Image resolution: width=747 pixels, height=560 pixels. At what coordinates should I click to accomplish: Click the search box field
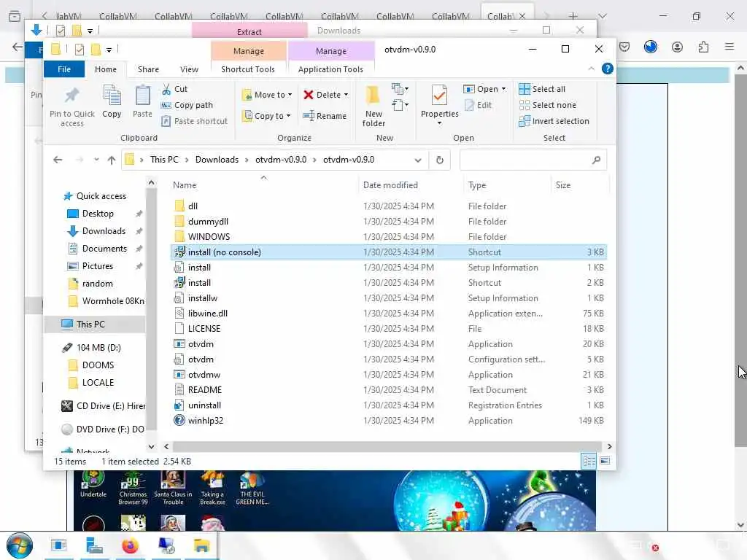coord(533,160)
